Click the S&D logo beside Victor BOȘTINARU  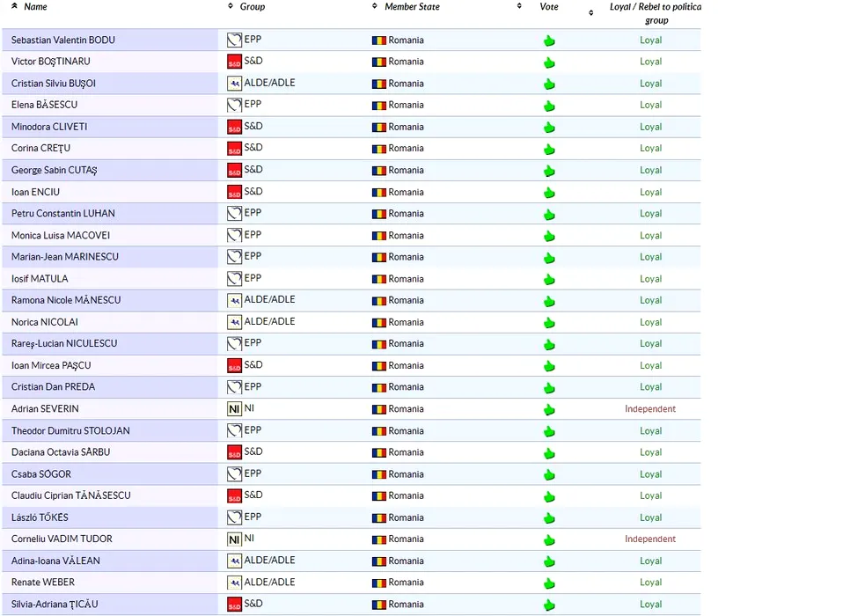pyautogui.click(x=234, y=62)
